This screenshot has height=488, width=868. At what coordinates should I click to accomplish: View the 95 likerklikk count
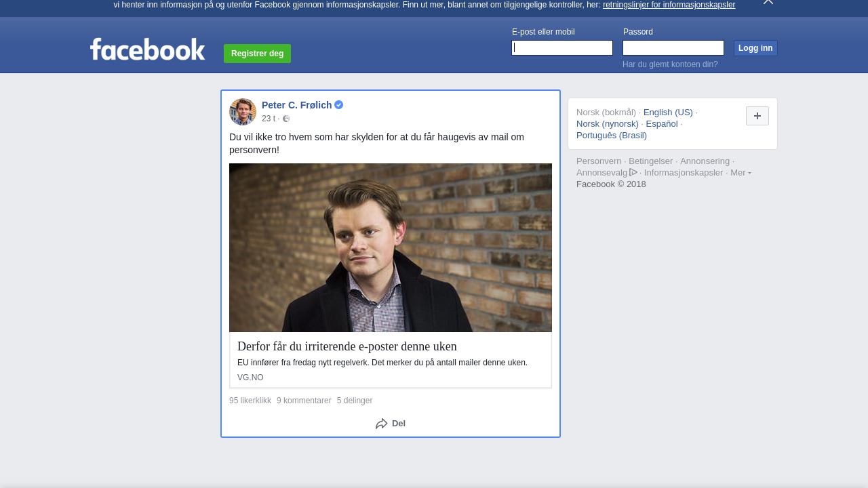tap(250, 401)
